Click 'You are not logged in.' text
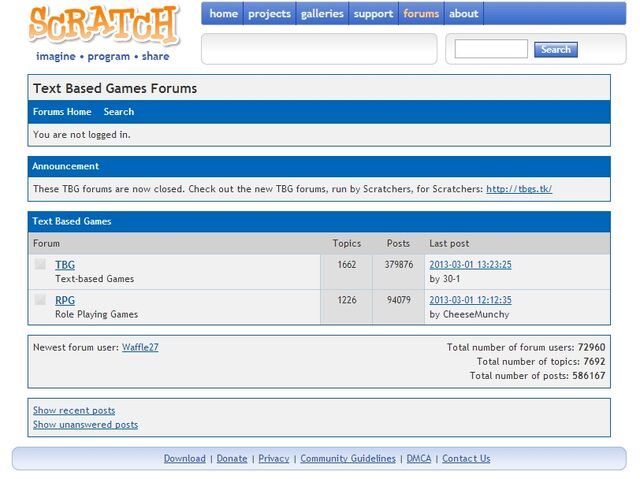 pos(82,135)
